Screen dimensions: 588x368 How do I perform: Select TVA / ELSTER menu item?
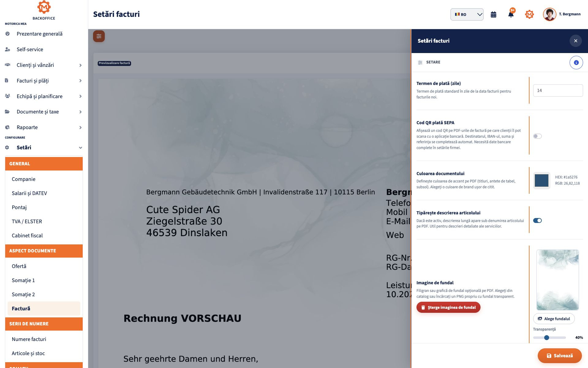[44, 221]
